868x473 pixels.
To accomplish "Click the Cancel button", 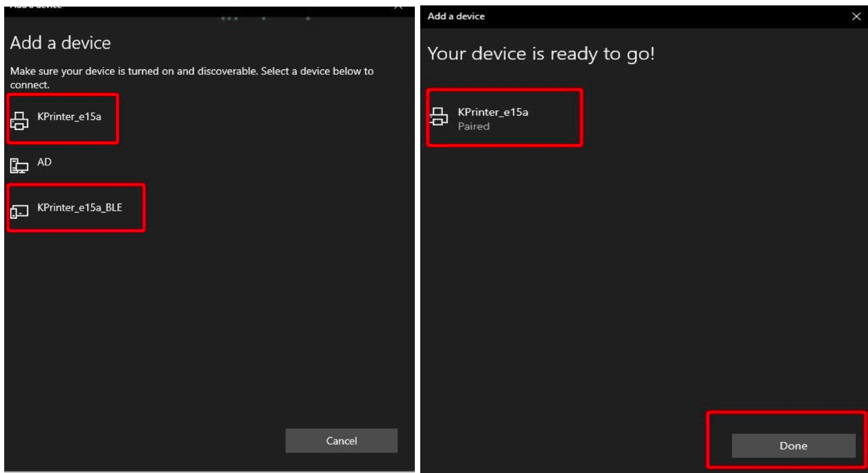I will [341, 441].
